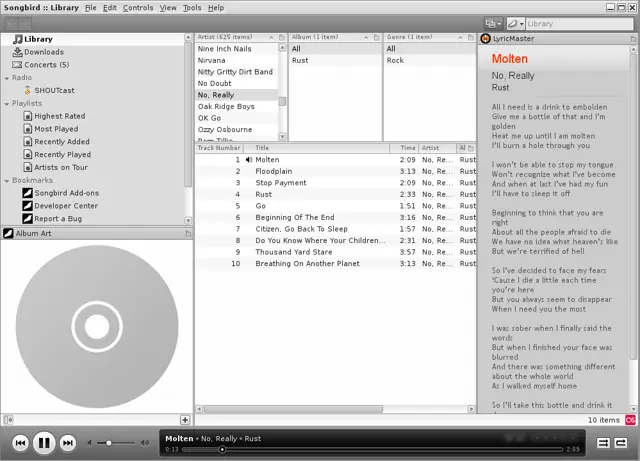Select Rock in the Genre filter
This screenshot has width=640, height=461.
tap(430, 60)
